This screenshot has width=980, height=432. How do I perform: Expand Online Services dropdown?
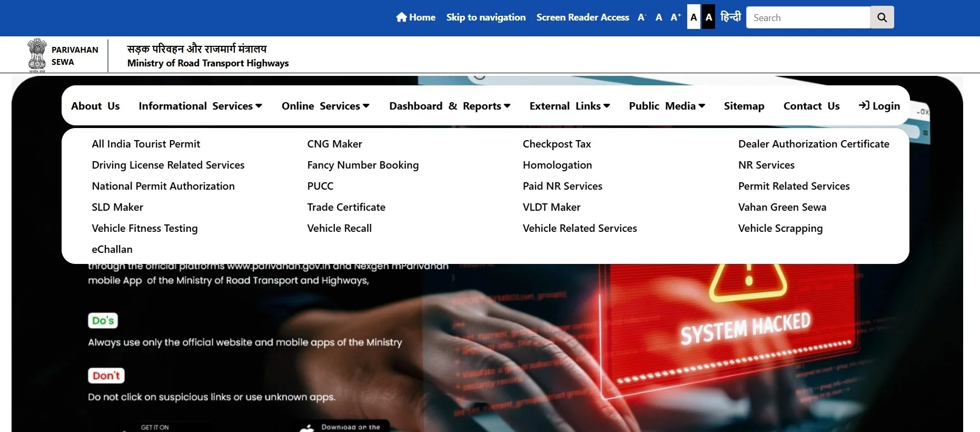[325, 106]
